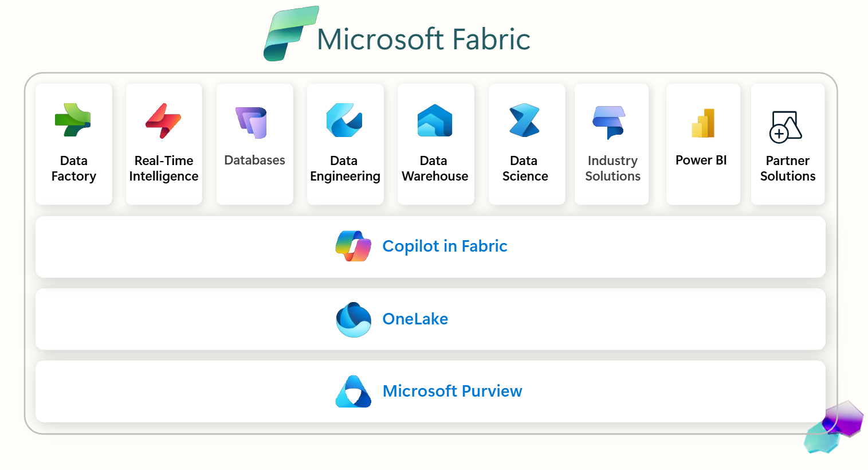Click the Data Warehouse house icon
This screenshot has width=868, height=470.
tap(435, 120)
